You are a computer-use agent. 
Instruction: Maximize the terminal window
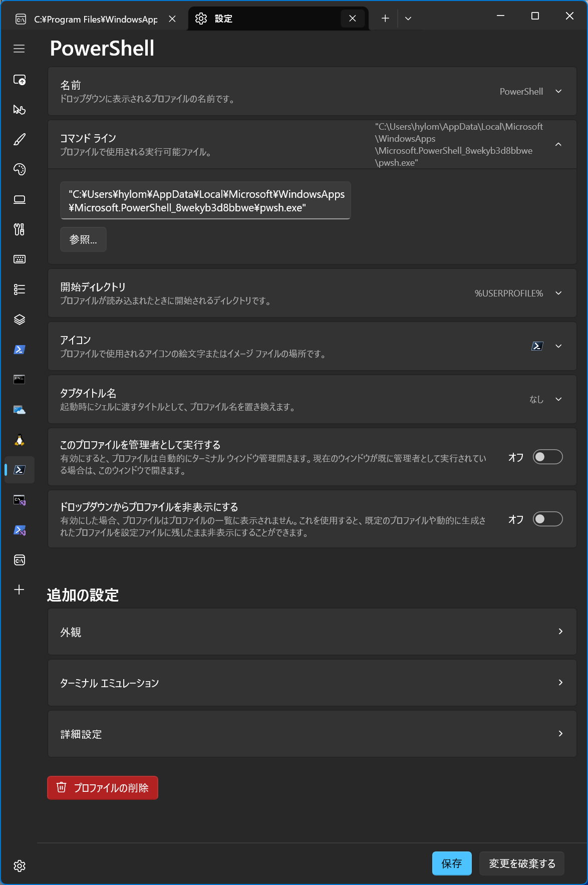pyautogui.click(x=535, y=16)
